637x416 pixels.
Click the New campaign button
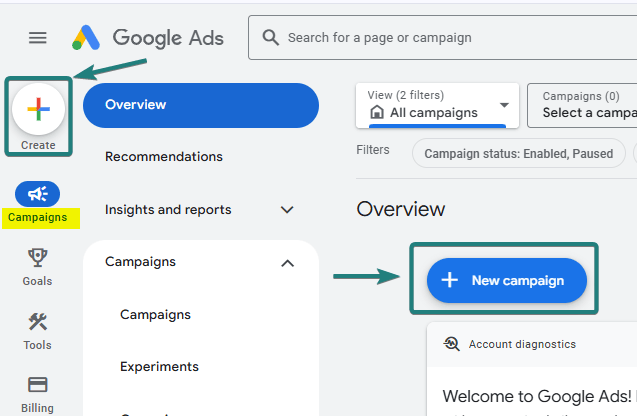507,280
